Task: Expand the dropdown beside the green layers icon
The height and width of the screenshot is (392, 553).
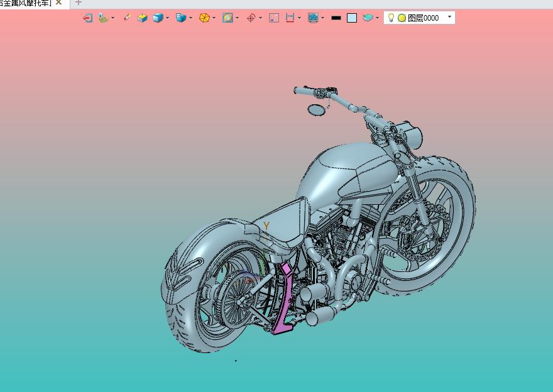Action: point(113,18)
